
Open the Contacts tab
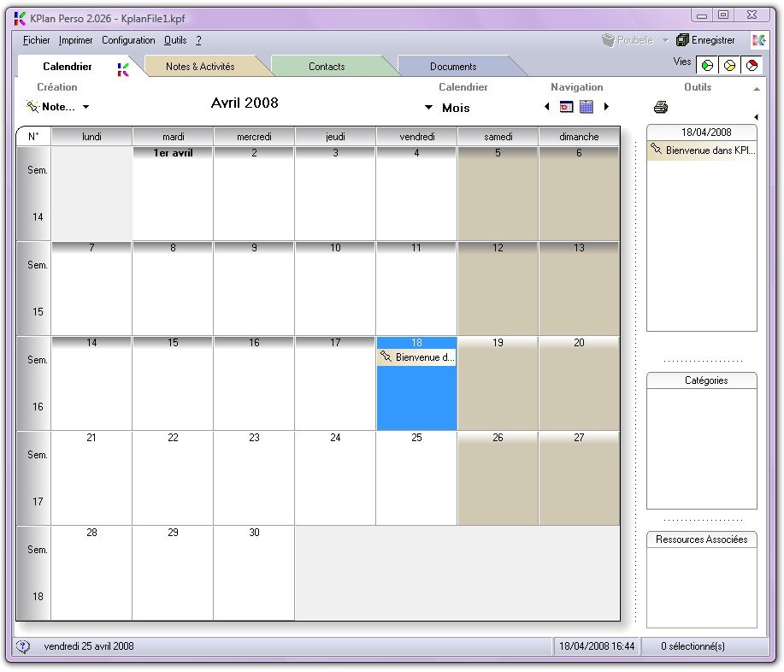(x=327, y=67)
